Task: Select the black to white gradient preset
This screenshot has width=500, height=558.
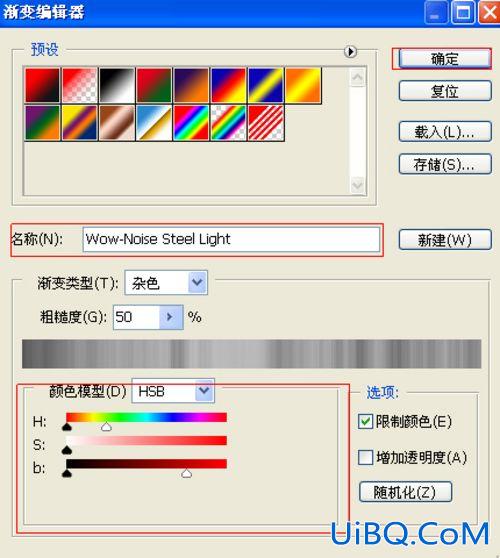Action: point(117,85)
